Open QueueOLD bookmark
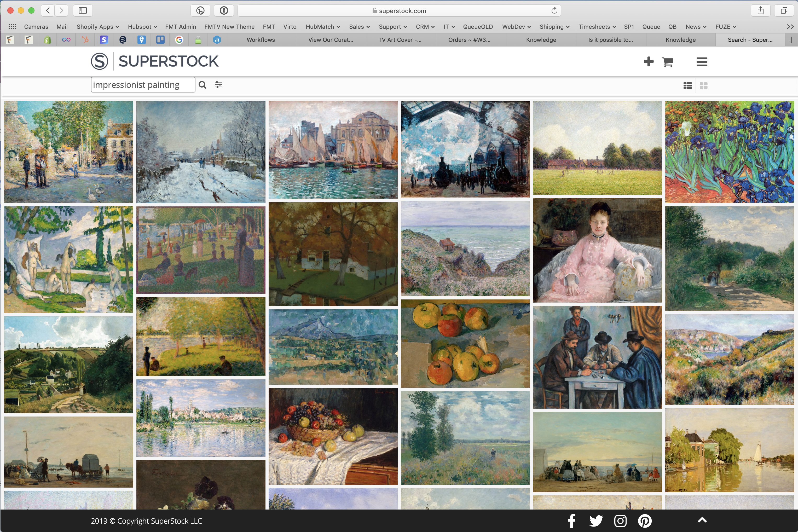798x532 pixels. pos(478,26)
